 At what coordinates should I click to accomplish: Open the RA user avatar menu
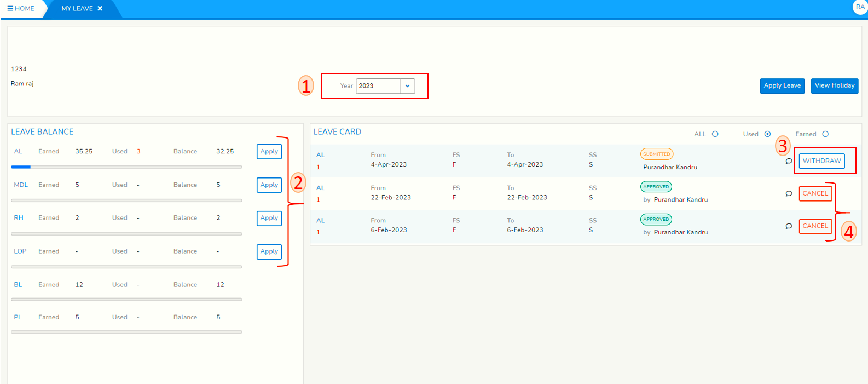[860, 7]
